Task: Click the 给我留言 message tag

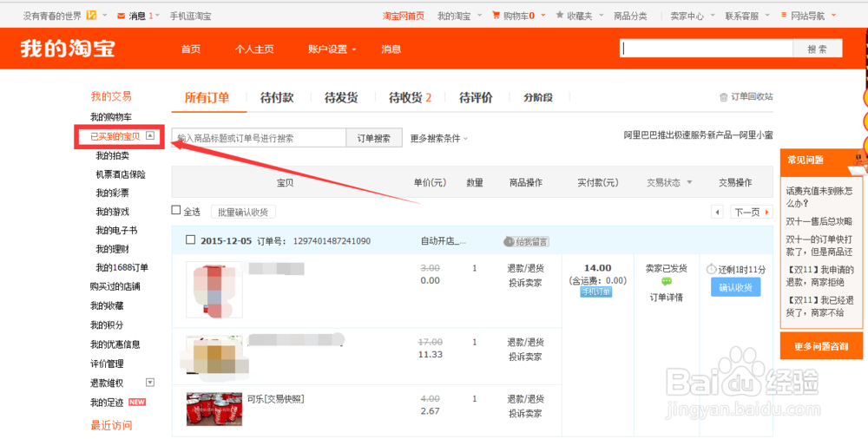Action: pyautogui.click(x=526, y=241)
